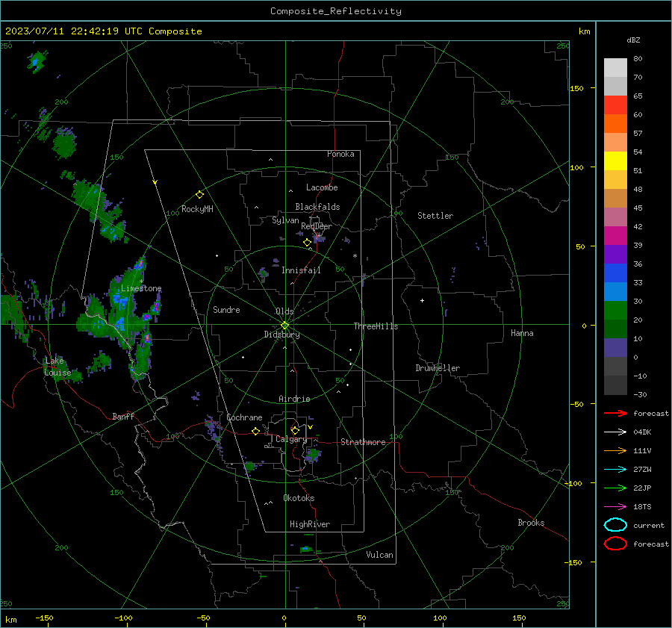Click the yellow diamond marker at RedDeer
This screenshot has height=628, width=672.
[307, 243]
